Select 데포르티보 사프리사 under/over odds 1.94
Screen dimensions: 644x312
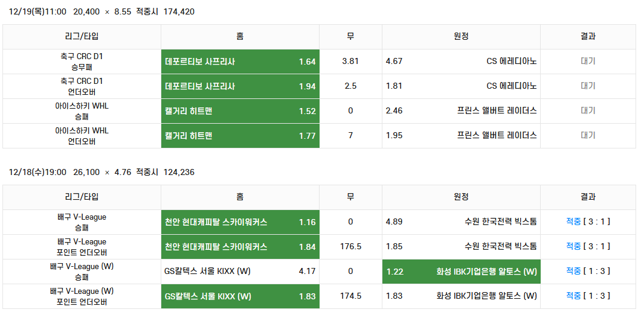pos(240,86)
